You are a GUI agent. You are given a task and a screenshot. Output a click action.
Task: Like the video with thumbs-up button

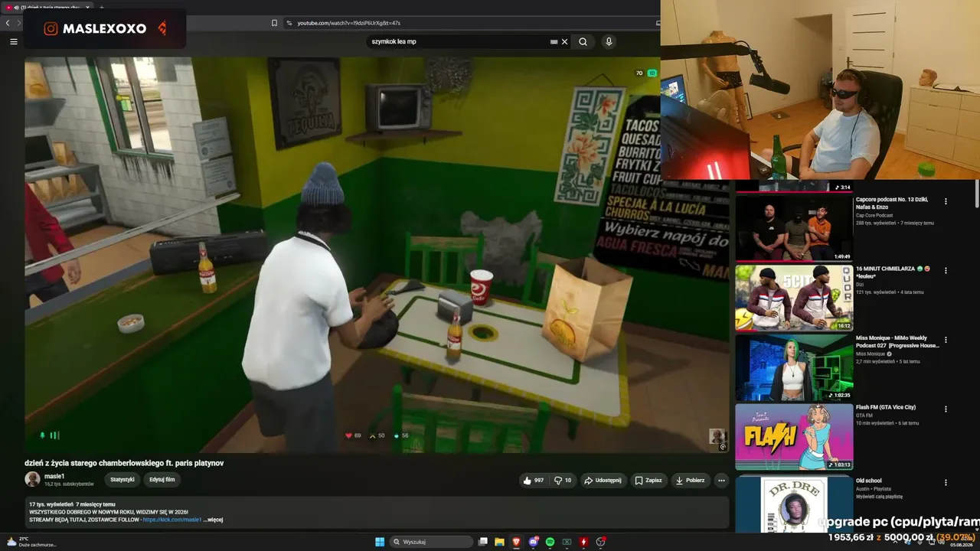pyautogui.click(x=533, y=481)
